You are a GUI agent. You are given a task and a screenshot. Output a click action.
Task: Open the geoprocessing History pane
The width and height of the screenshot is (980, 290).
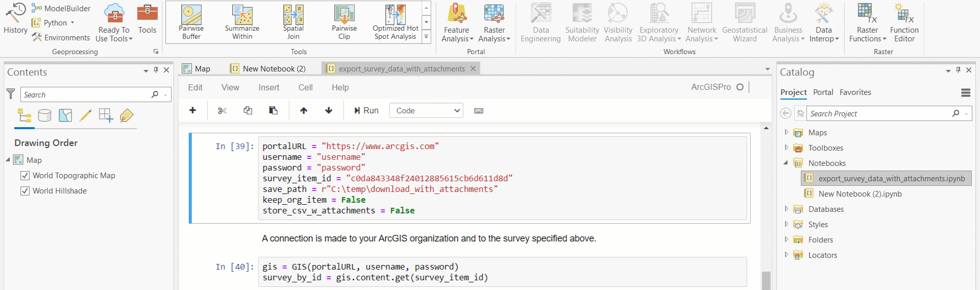15,18
